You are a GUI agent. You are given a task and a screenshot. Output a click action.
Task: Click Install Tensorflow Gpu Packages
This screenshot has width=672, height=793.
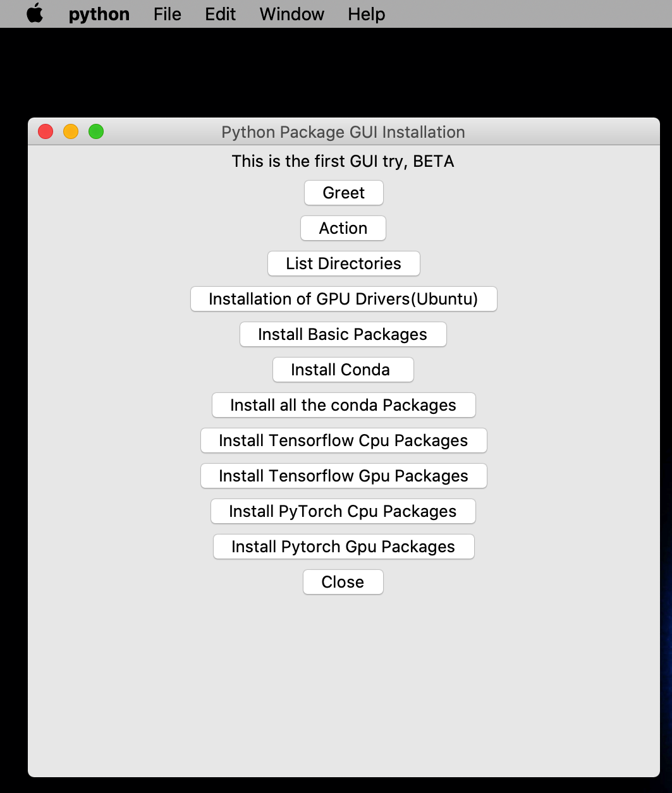(343, 476)
